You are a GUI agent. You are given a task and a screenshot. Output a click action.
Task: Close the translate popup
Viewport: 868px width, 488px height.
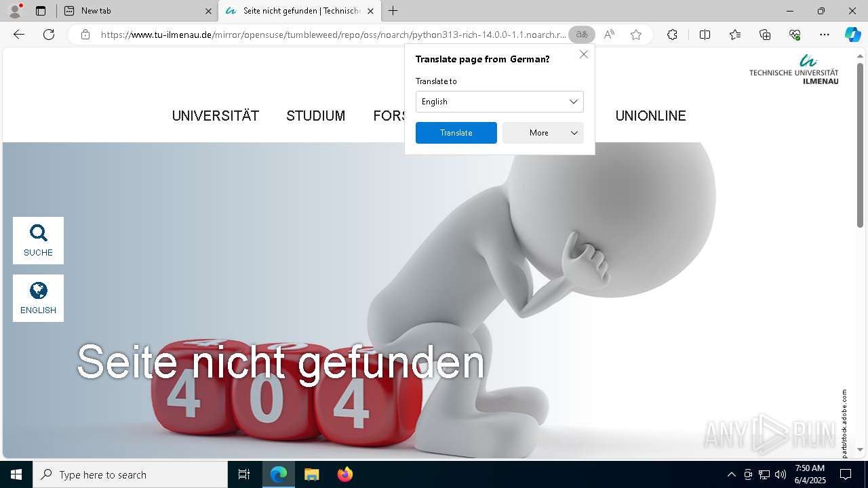pyautogui.click(x=584, y=54)
